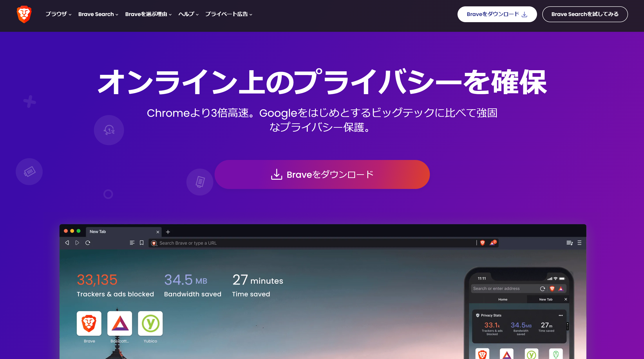The width and height of the screenshot is (644, 359).
Task: Click the browser forward arrow
Action: point(77,243)
